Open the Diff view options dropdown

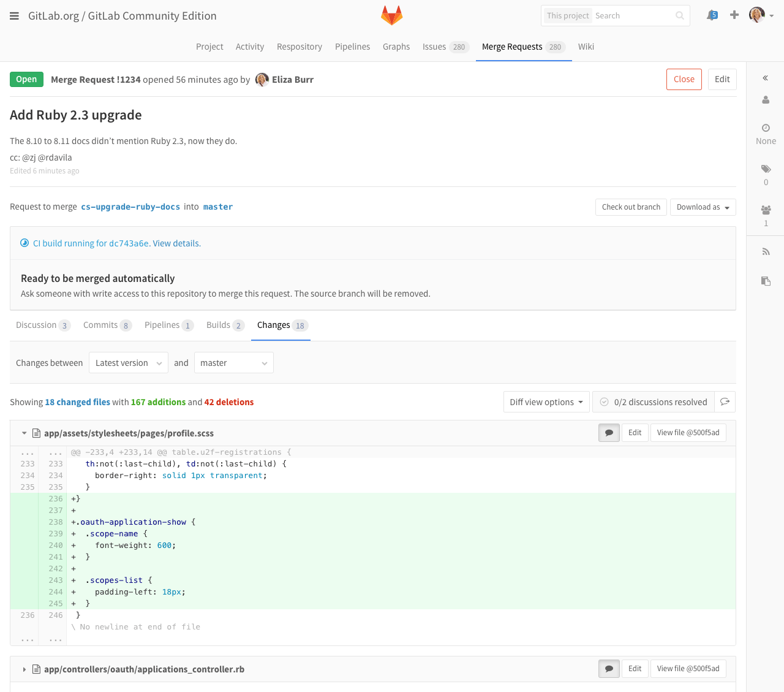[x=546, y=401]
